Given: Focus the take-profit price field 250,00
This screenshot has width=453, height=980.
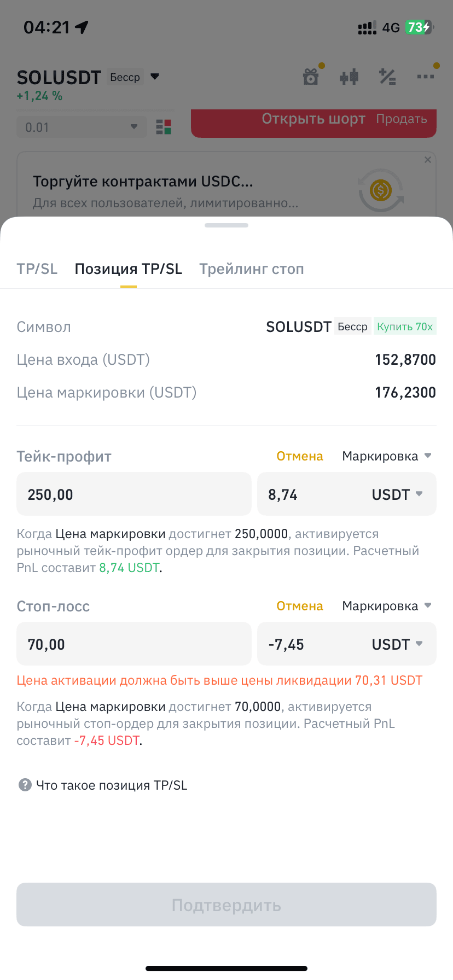Looking at the screenshot, I should (134, 494).
